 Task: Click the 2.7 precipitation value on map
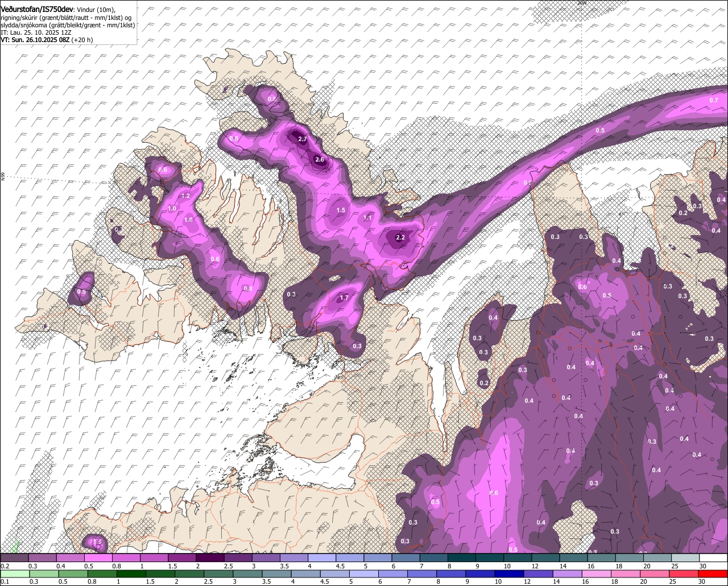tap(303, 139)
